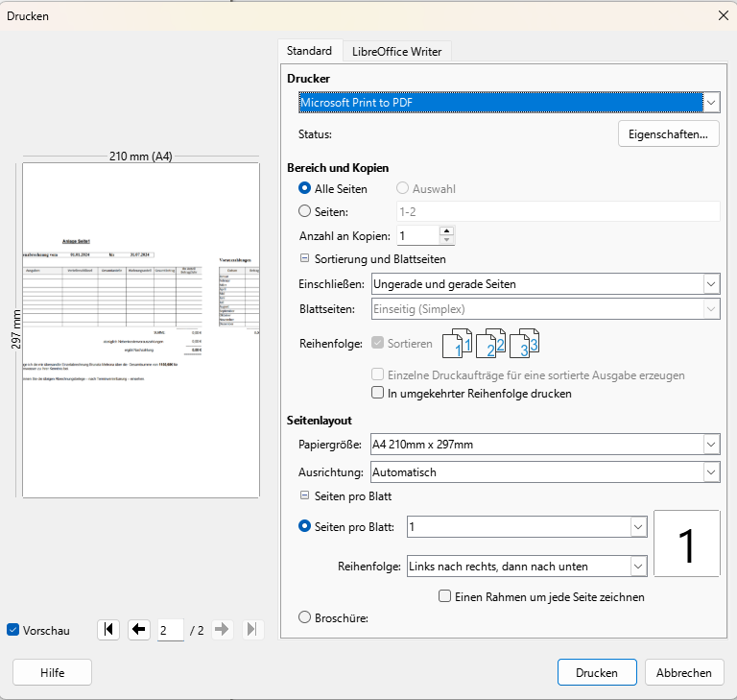Click the Hilfe button
Image resolution: width=737 pixels, height=700 pixels.
pyautogui.click(x=52, y=673)
